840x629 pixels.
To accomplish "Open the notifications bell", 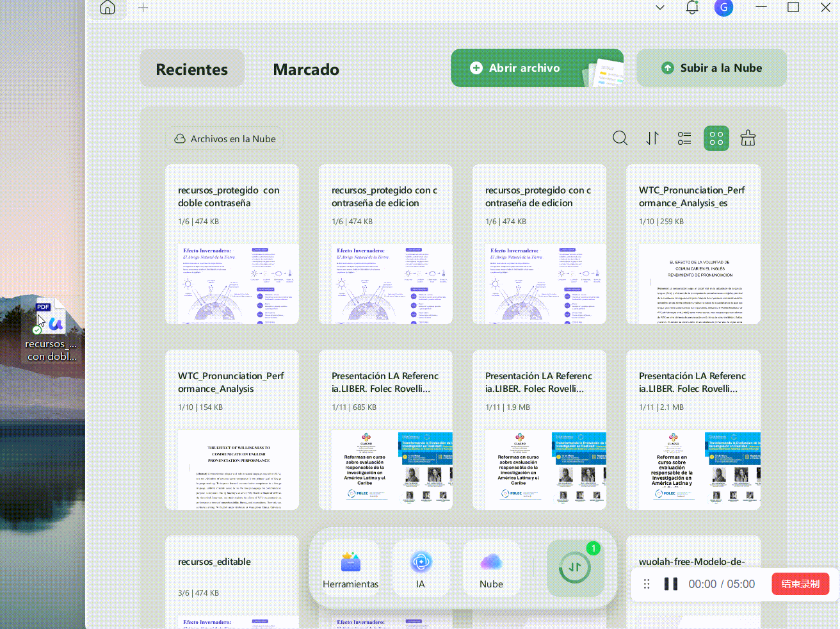I will (692, 8).
